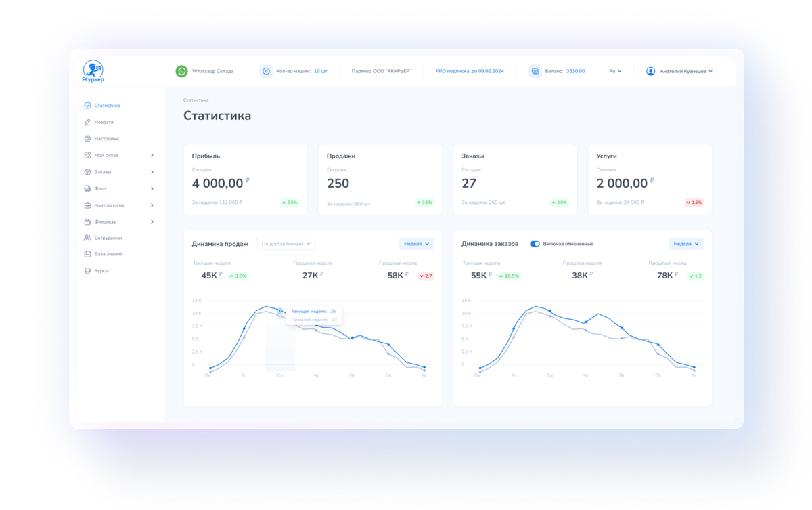This screenshot has height=510, width=812.
Task: Open the По доставленным filter dropdown
Action: pyautogui.click(x=286, y=244)
